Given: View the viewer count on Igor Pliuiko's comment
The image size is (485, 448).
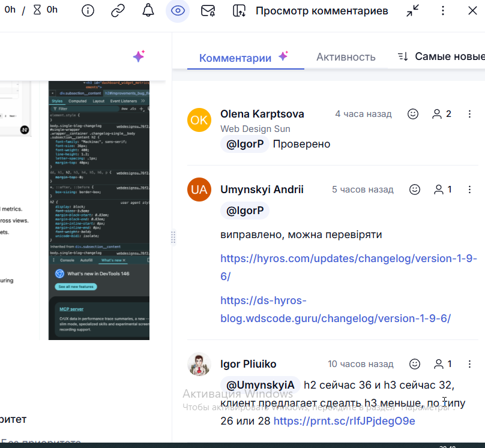Looking at the screenshot, I should tap(443, 364).
